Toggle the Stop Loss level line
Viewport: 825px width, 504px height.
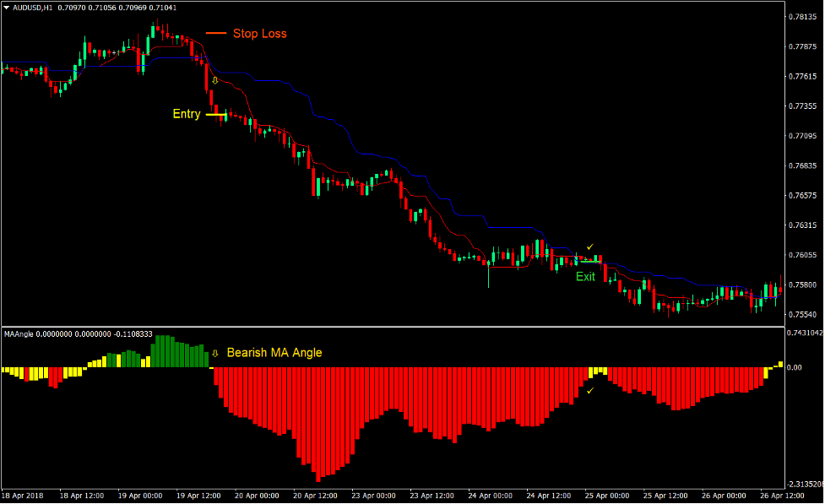coord(217,34)
